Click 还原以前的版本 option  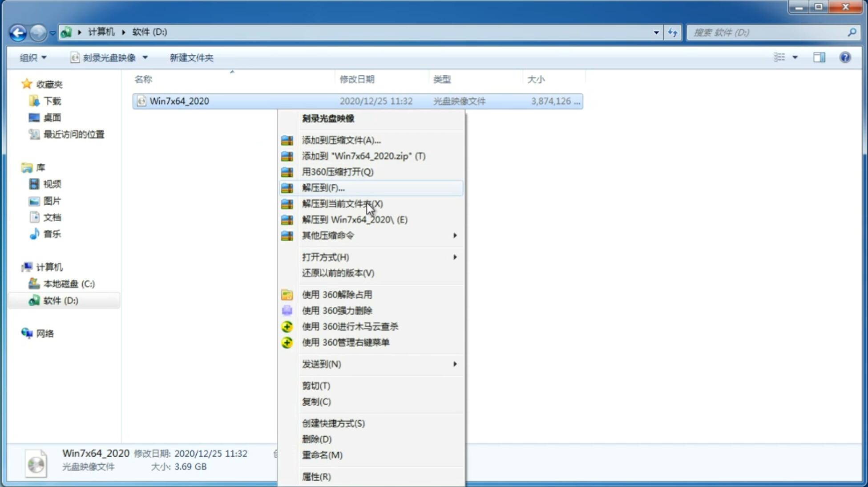tap(338, 273)
